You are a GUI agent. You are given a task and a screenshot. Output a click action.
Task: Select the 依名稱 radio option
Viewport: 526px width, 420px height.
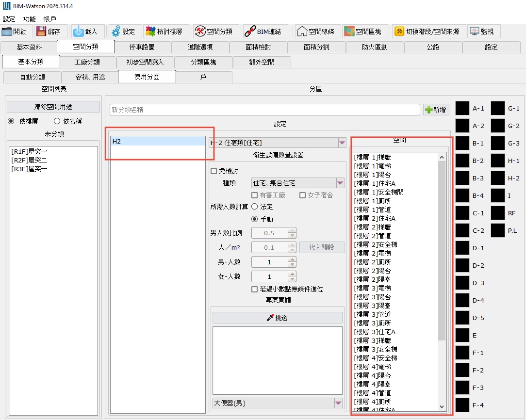click(x=57, y=121)
